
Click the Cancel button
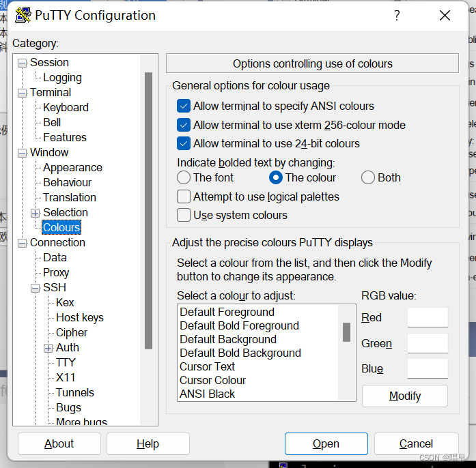[x=416, y=443]
